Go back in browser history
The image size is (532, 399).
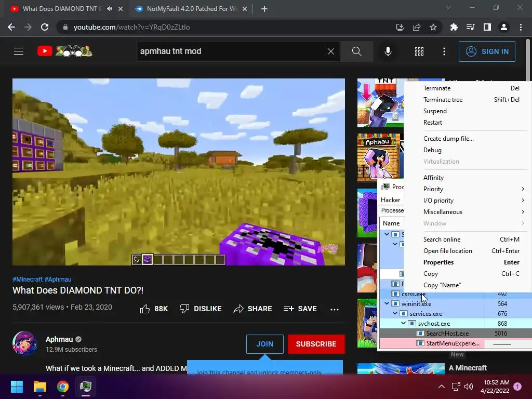pos(11,27)
